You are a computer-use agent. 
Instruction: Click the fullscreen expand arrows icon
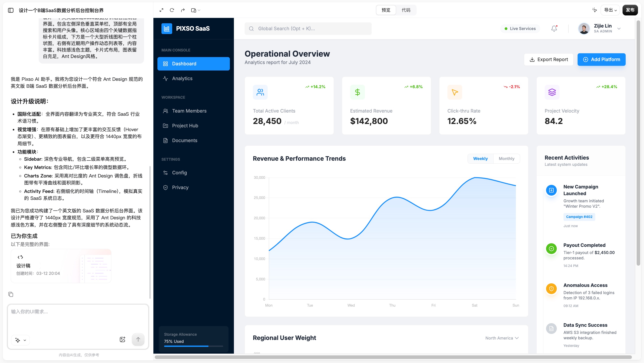point(161,10)
